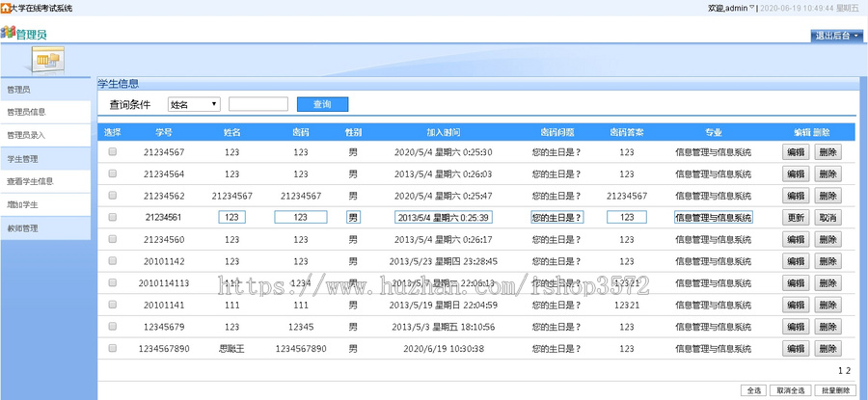This screenshot has height=400, width=868.
Task: Click the 加入时间 edit field in row 21234561
Action: pos(444,218)
